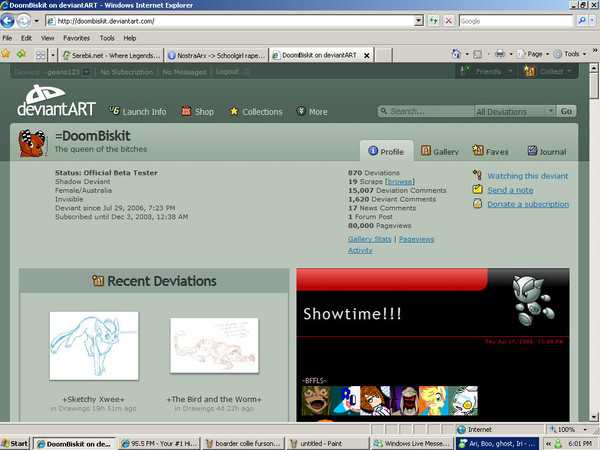Click the Logout link
The image size is (600, 450).
pyautogui.click(x=227, y=72)
